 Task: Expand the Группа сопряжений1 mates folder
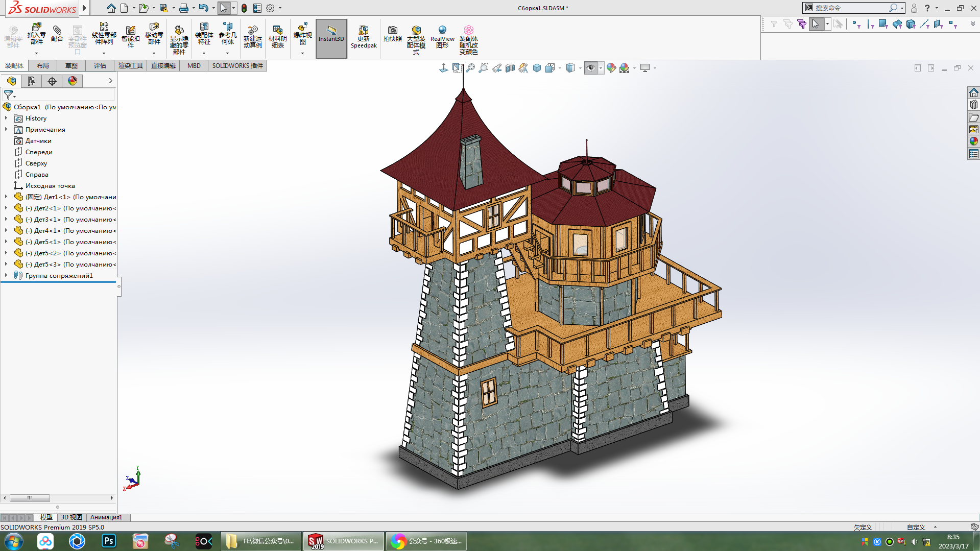click(6, 276)
